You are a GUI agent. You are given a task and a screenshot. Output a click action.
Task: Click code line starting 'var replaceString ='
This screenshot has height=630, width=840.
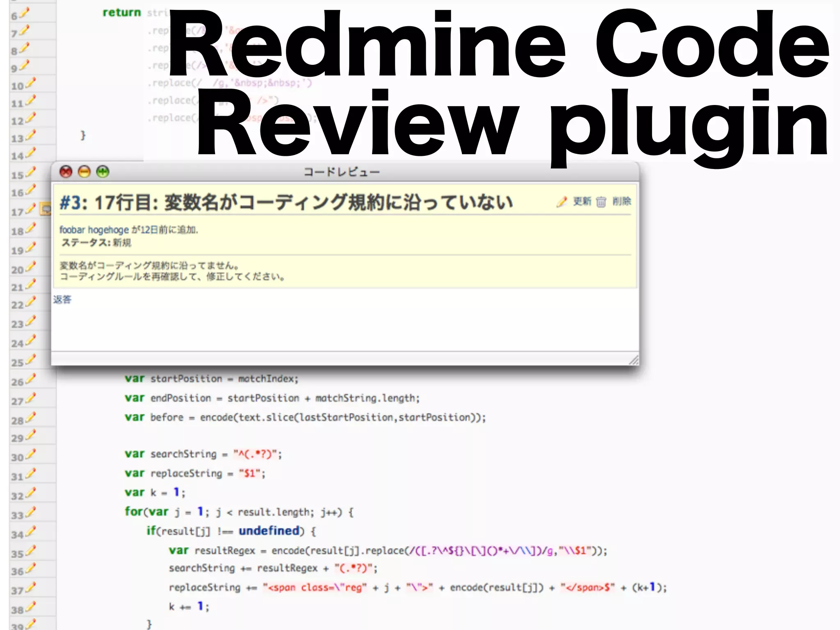point(195,473)
